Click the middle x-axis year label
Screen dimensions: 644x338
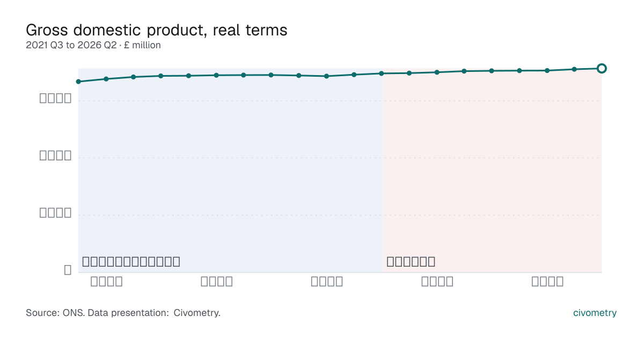327,281
